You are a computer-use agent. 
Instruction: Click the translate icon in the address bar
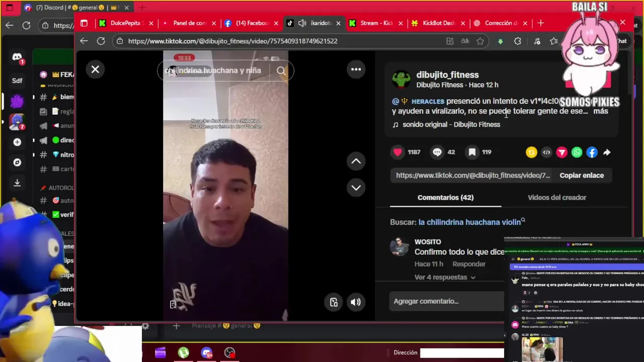pos(465,41)
